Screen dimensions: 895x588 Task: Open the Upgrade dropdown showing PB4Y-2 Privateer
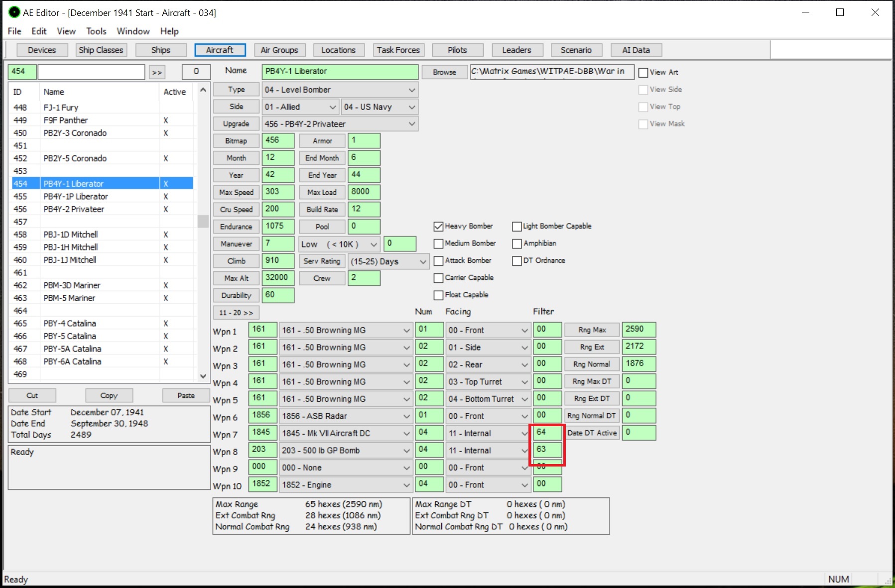(x=340, y=124)
